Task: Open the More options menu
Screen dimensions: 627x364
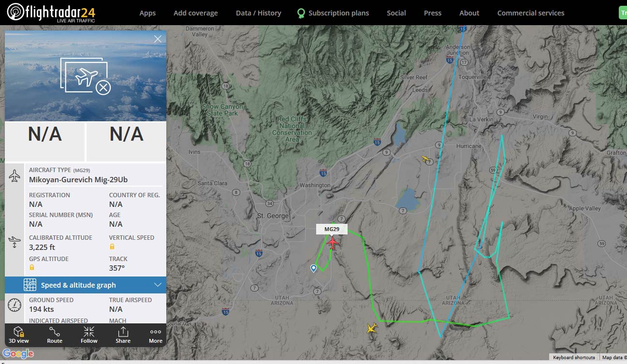Action: point(156,335)
